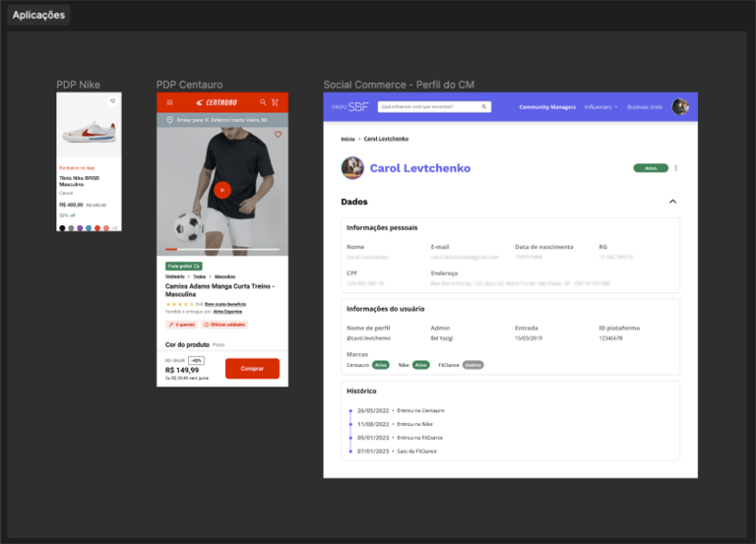Click the history entry 07/01/2023 Saiu da FitDance

tap(397, 451)
